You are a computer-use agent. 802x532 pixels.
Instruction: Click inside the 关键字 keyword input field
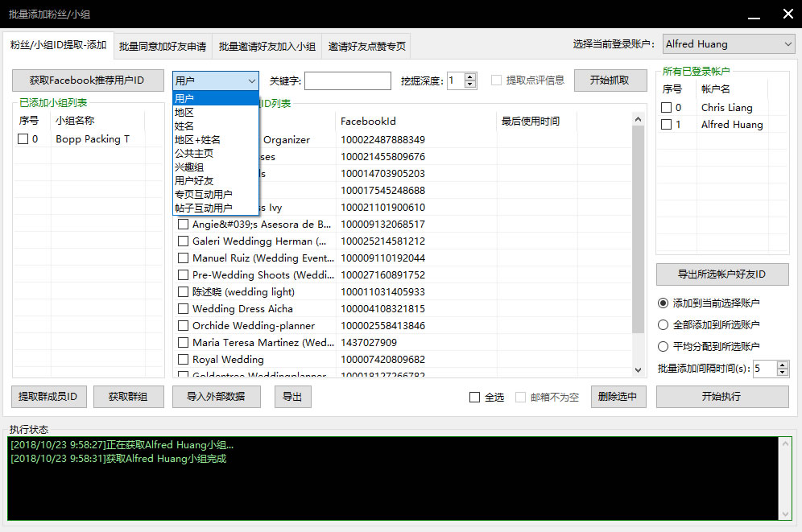point(347,81)
